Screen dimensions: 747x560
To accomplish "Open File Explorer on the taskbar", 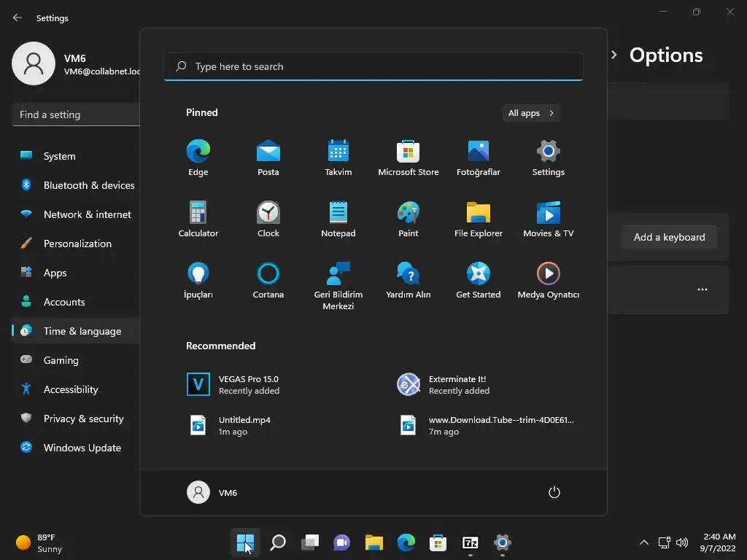I will click(374, 542).
